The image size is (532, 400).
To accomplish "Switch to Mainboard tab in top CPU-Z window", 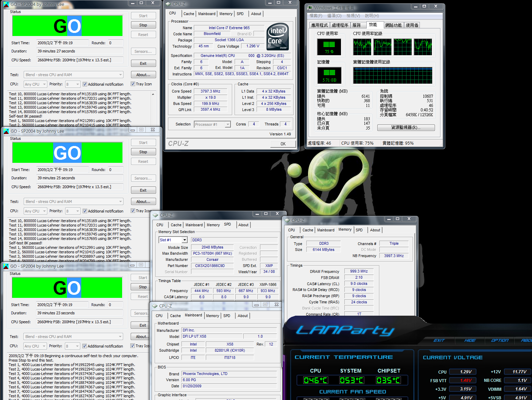I will pyautogui.click(x=206, y=14).
